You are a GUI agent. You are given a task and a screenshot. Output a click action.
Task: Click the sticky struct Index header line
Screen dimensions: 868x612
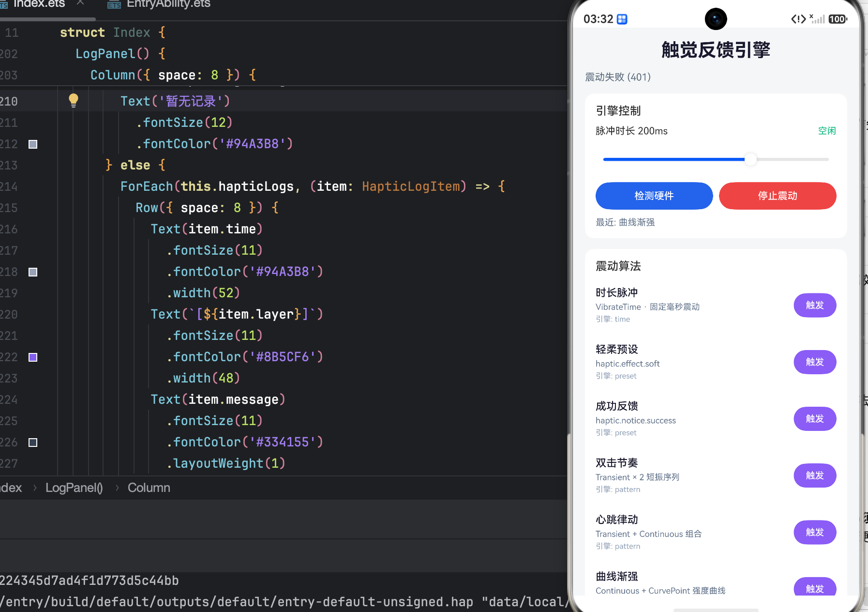click(x=112, y=32)
